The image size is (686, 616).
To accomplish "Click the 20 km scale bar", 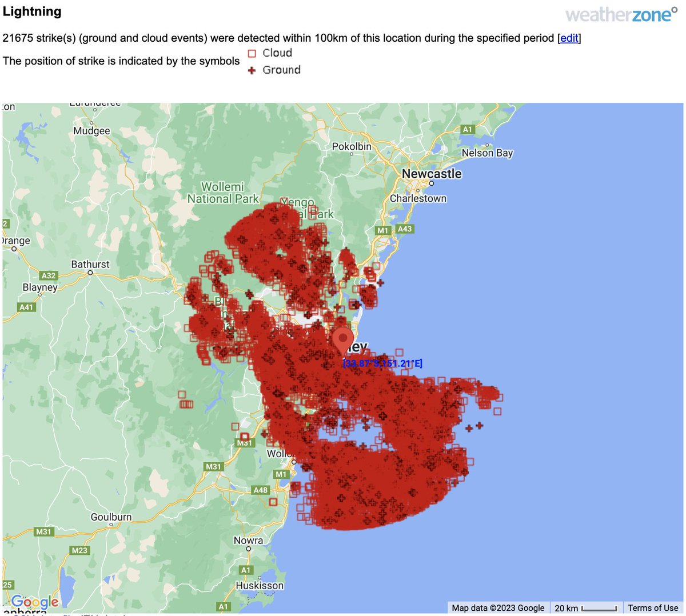I will tap(586, 607).
